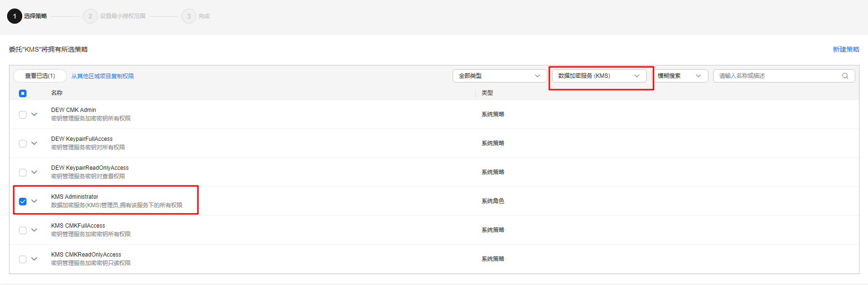Image resolution: width=868 pixels, height=285 pixels.
Task: Click 系统策略 in the DEW CMK Admin row
Action: 493,114
